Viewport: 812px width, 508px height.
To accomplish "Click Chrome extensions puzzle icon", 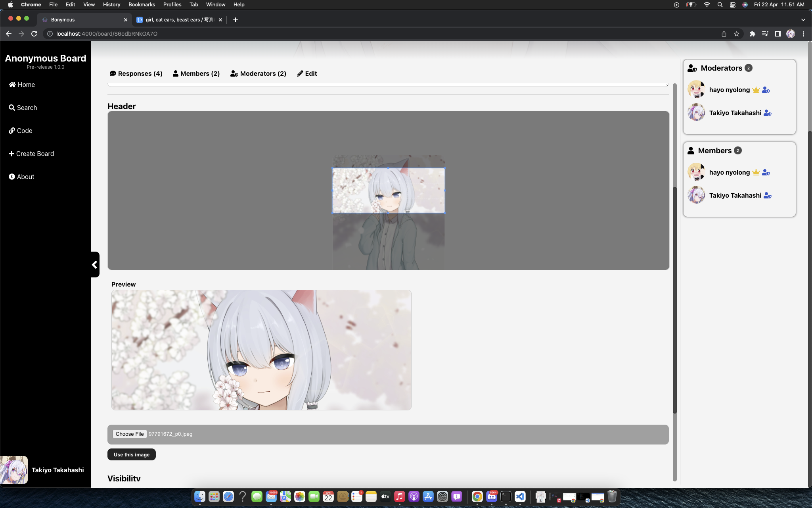I will 752,34.
